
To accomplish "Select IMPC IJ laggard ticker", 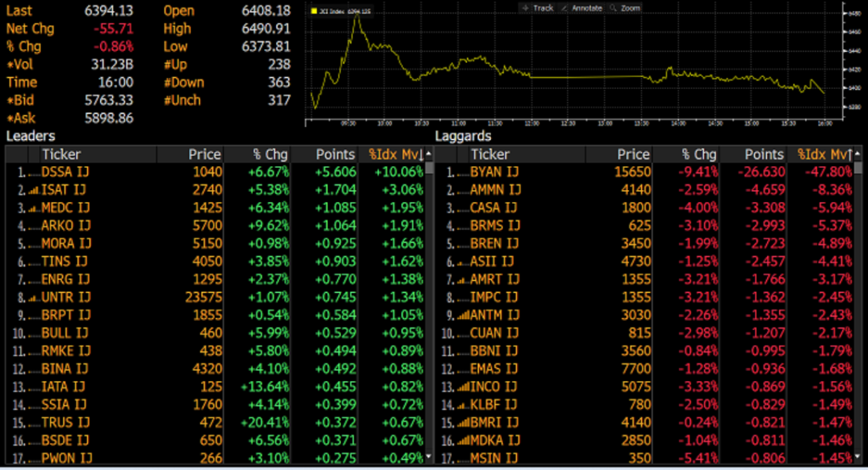I will click(494, 297).
